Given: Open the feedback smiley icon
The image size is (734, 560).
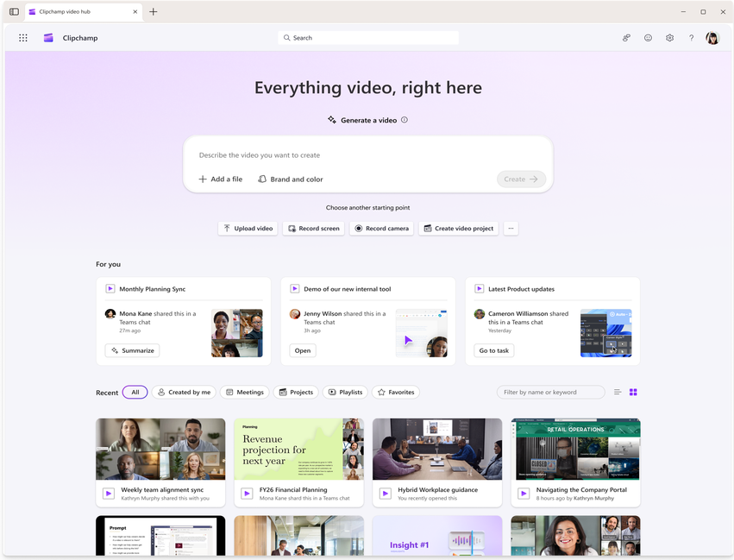Looking at the screenshot, I should 648,38.
